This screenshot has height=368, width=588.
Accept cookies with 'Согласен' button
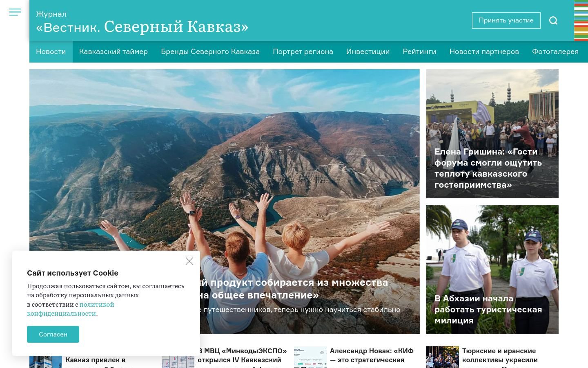click(x=53, y=334)
